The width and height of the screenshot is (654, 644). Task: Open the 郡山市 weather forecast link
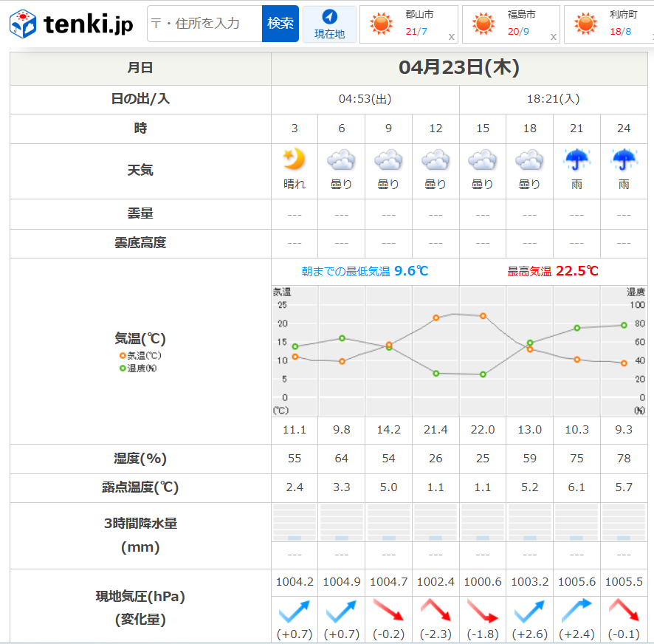coord(419,15)
